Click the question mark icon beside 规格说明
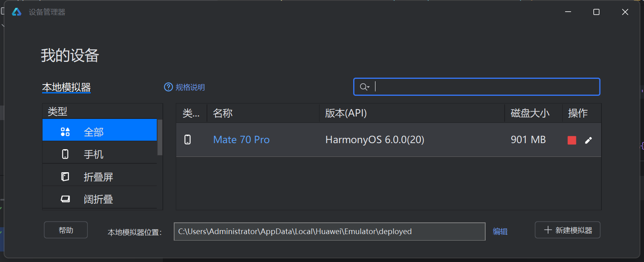The width and height of the screenshot is (644, 262). tap(168, 87)
